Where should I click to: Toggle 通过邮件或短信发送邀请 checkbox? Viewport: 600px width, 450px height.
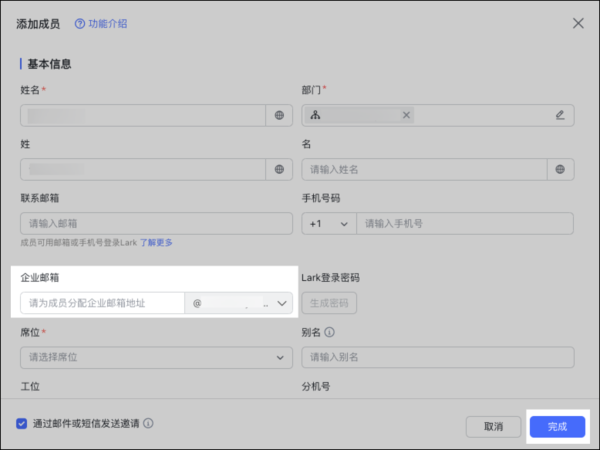[x=22, y=423]
